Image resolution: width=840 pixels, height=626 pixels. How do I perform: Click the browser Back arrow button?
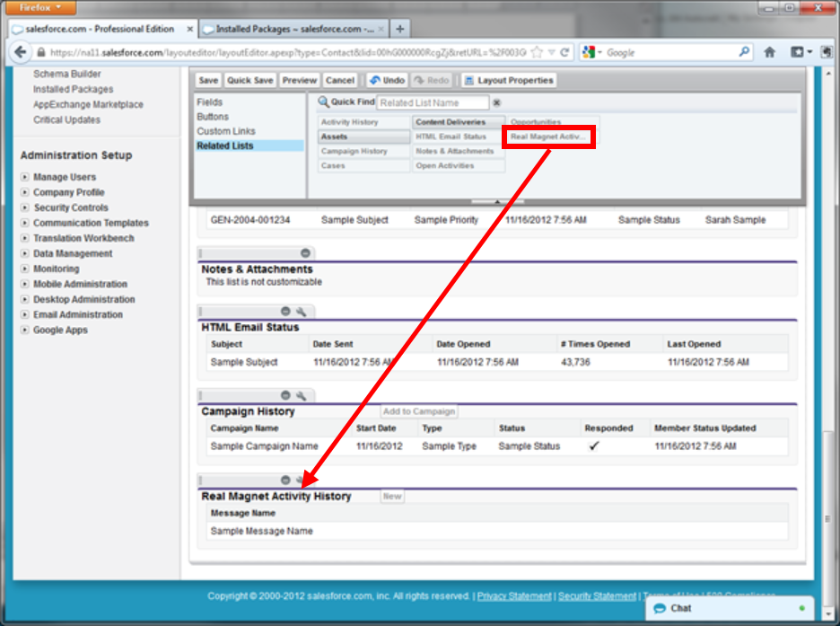(21, 52)
